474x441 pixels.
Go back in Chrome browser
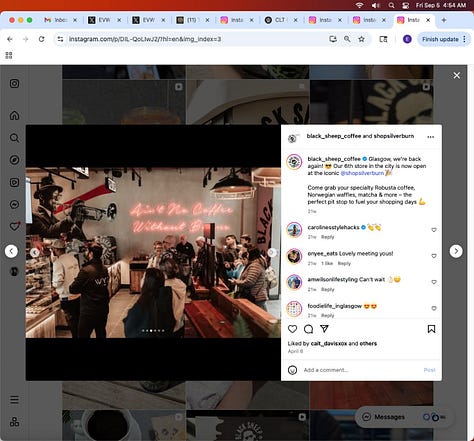(x=10, y=39)
